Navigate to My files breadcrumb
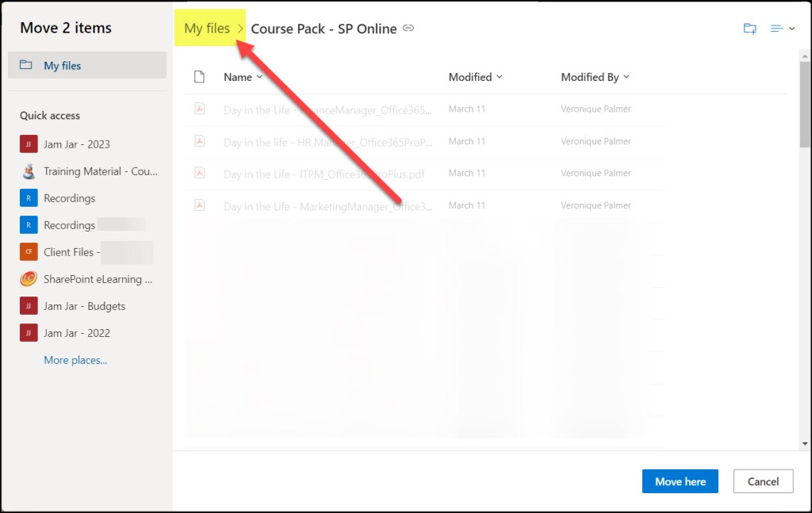This screenshot has height=513, width=812. pos(207,29)
